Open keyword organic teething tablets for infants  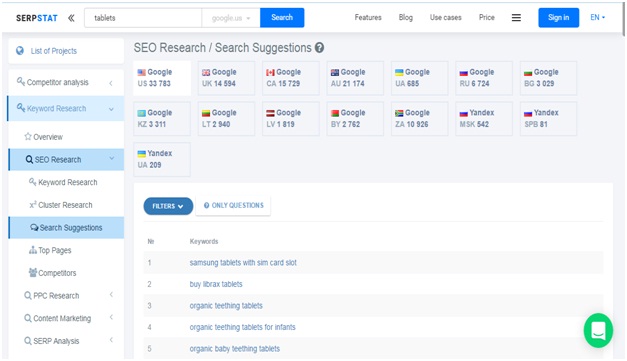coord(242,327)
